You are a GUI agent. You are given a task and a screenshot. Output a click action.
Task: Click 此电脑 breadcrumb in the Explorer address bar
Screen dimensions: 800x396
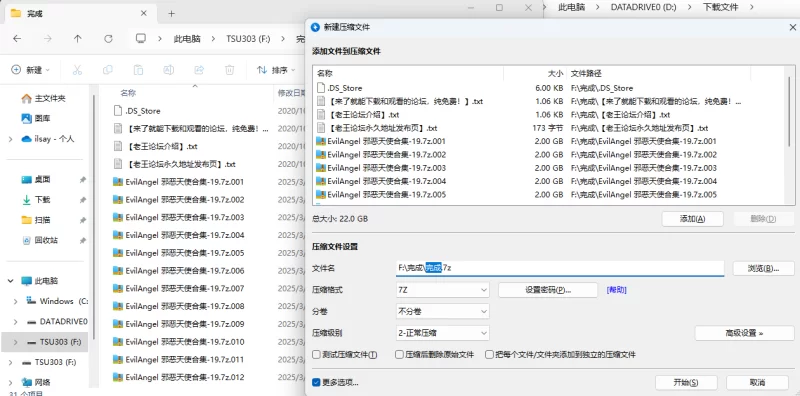[x=187, y=39]
